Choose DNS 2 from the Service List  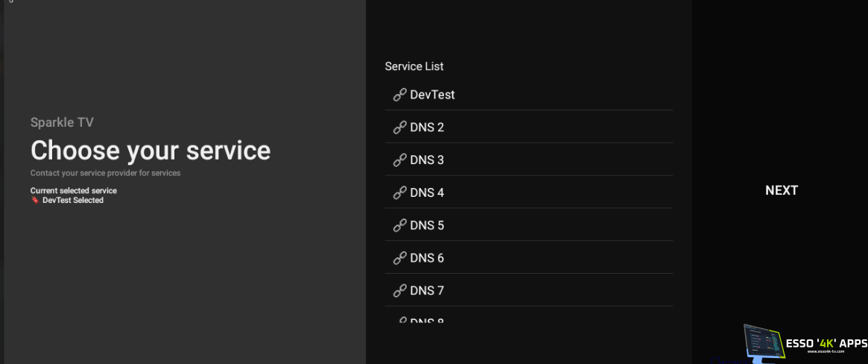pos(427,128)
